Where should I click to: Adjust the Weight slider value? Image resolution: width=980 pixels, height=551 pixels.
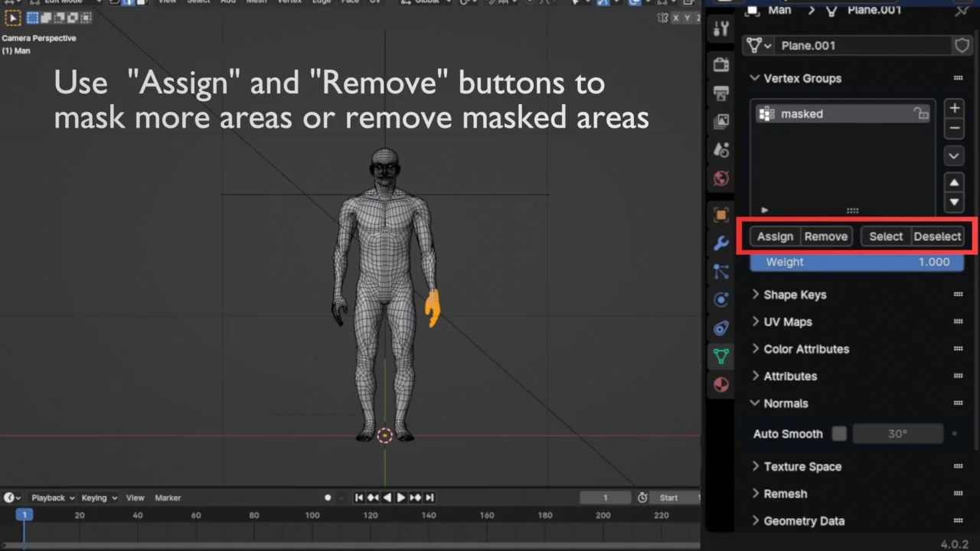[x=856, y=262]
